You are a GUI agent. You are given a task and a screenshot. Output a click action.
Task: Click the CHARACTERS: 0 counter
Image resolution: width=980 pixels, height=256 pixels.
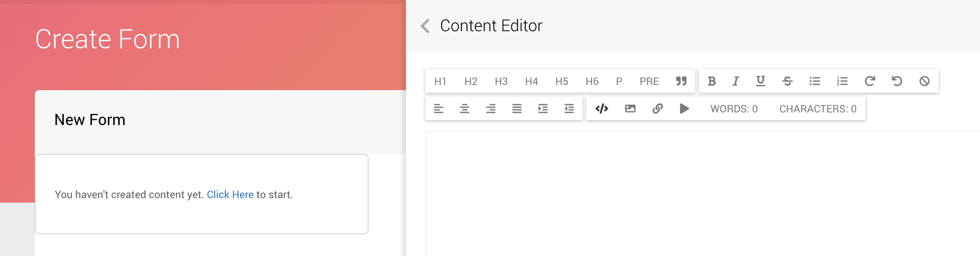[817, 109]
